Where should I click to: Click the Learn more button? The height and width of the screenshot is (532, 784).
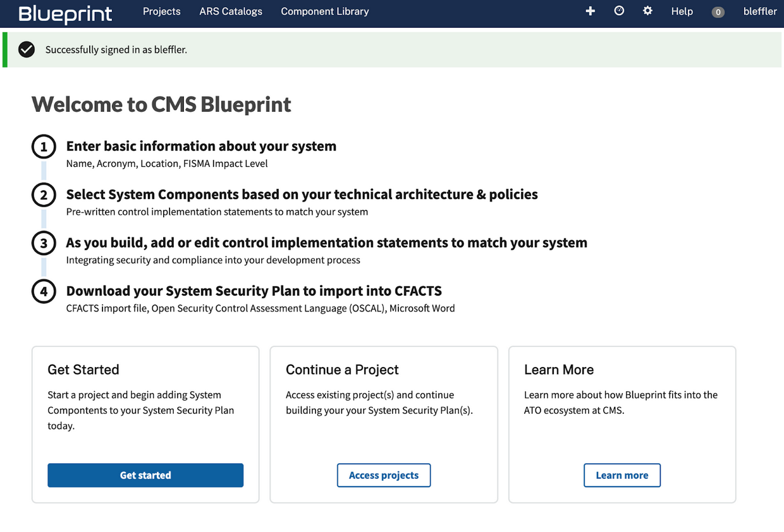click(x=622, y=475)
